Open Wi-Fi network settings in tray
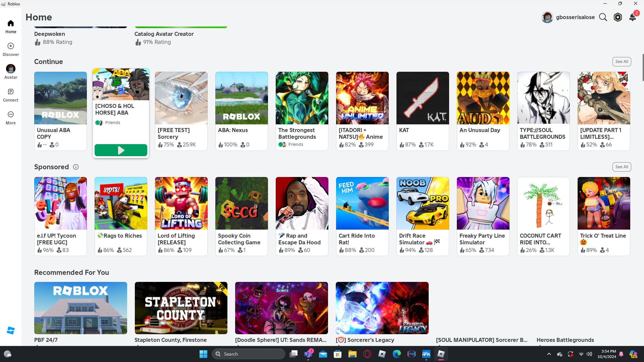Viewport: 644px width, 362px height. [581, 354]
